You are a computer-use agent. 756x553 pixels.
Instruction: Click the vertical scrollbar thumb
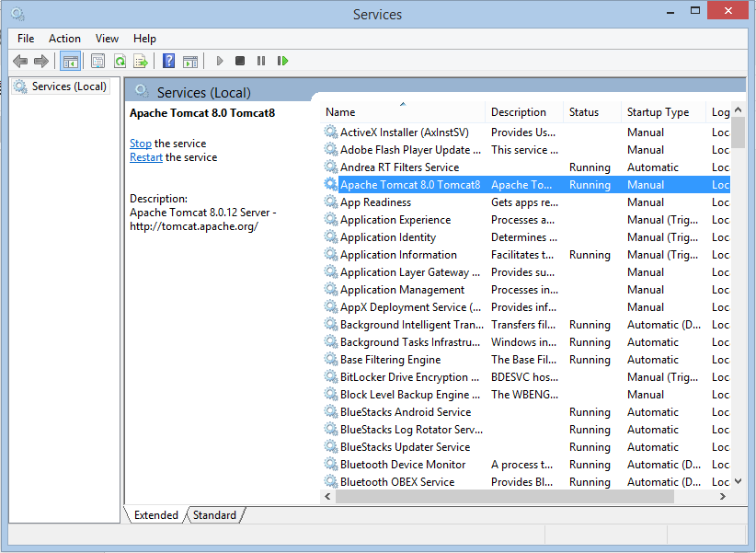pyautogui.click(x=738, y=132)
